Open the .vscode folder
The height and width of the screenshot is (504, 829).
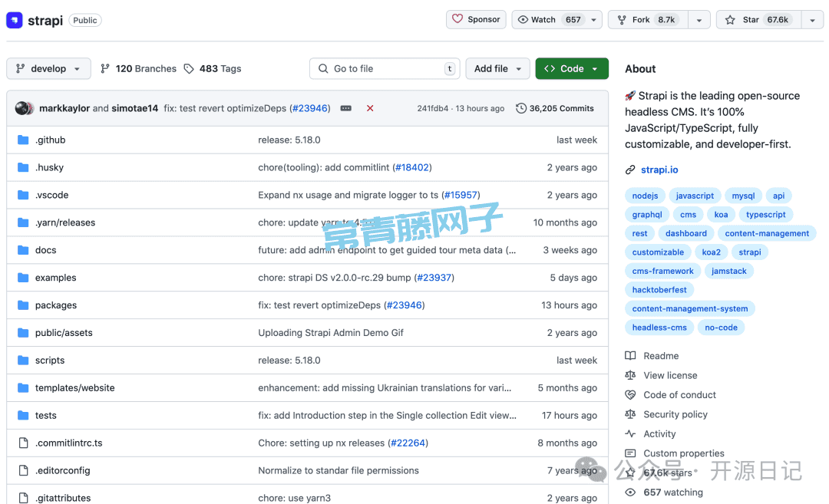(52, 195)
